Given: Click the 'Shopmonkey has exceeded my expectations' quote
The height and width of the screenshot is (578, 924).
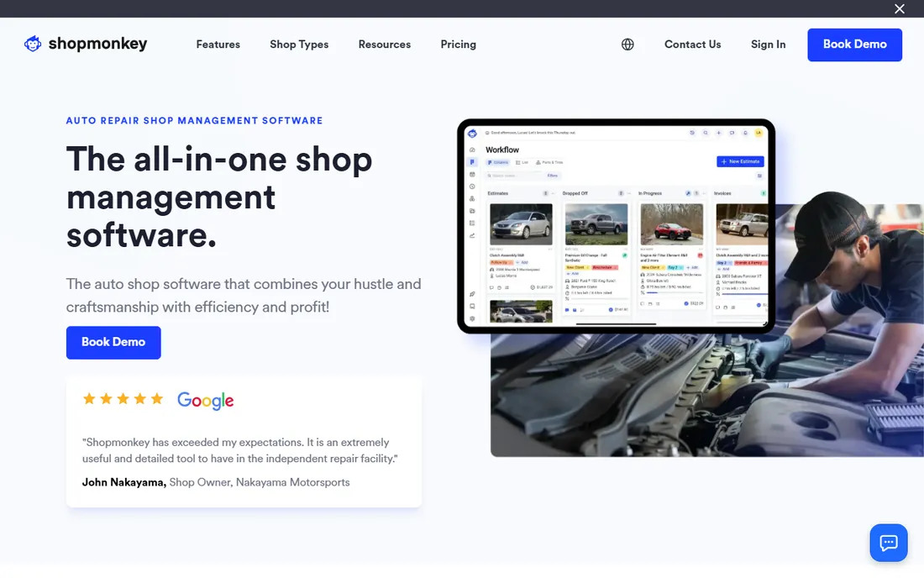Looking at the screenshot, I should click(x=240, y=450).
